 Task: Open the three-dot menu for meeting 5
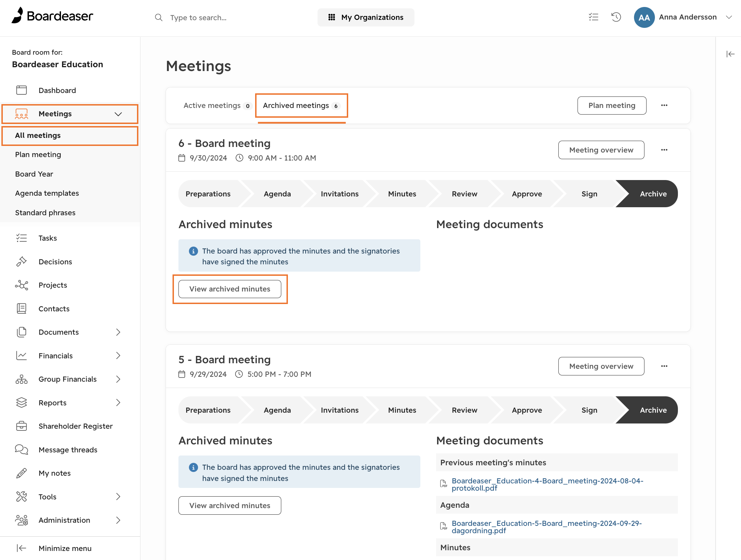pos(664,366)
